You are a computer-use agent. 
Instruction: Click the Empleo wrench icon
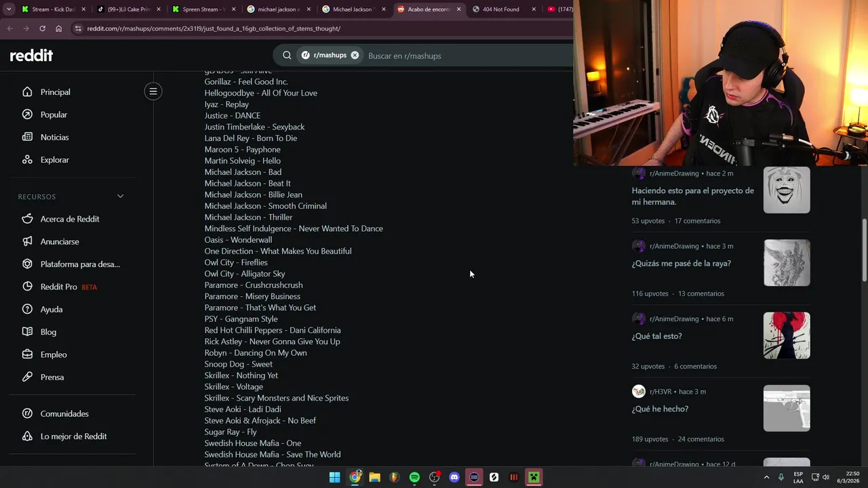(x=27, y=354)
